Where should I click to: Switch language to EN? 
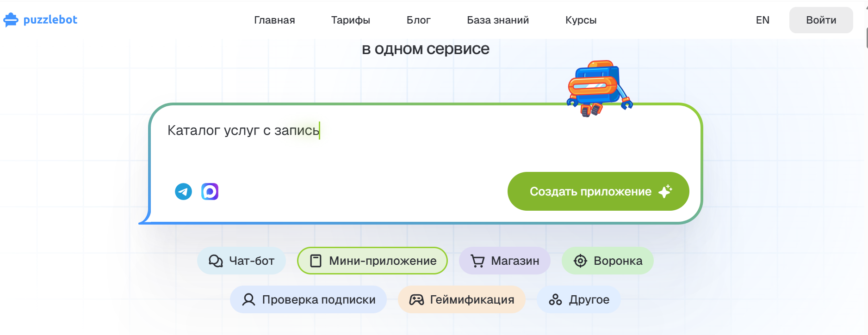763,20
